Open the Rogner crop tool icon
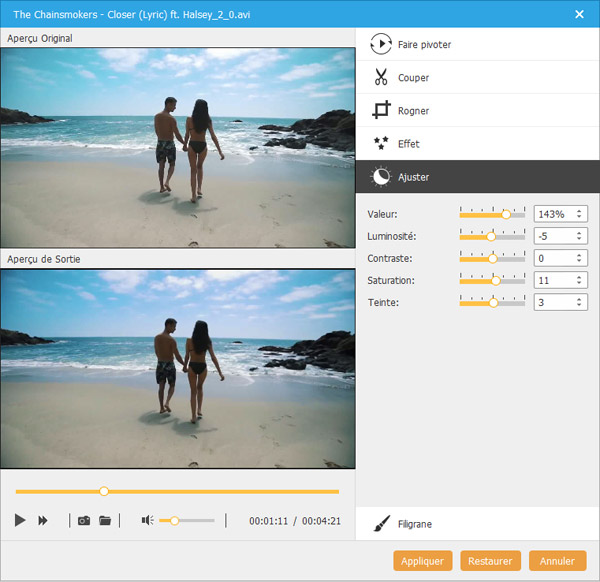This screenshot has height=582, width=600. click(x=381, y=110)
